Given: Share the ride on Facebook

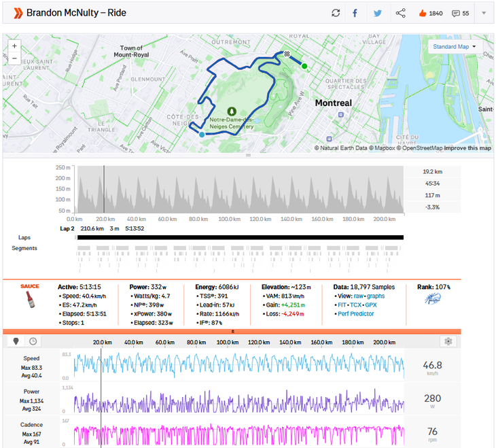Looking at the screenshot, I should click(355, 13).
